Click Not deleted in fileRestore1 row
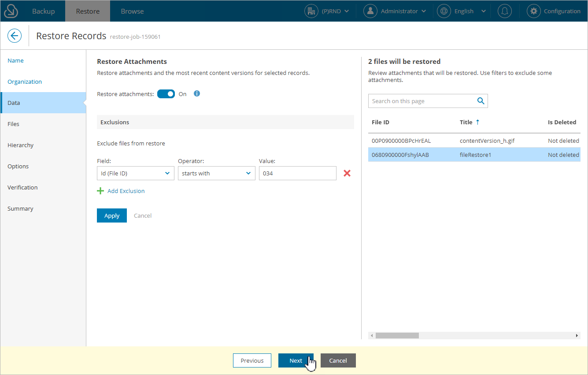This screenshot has height=375, width=588. 563,155
